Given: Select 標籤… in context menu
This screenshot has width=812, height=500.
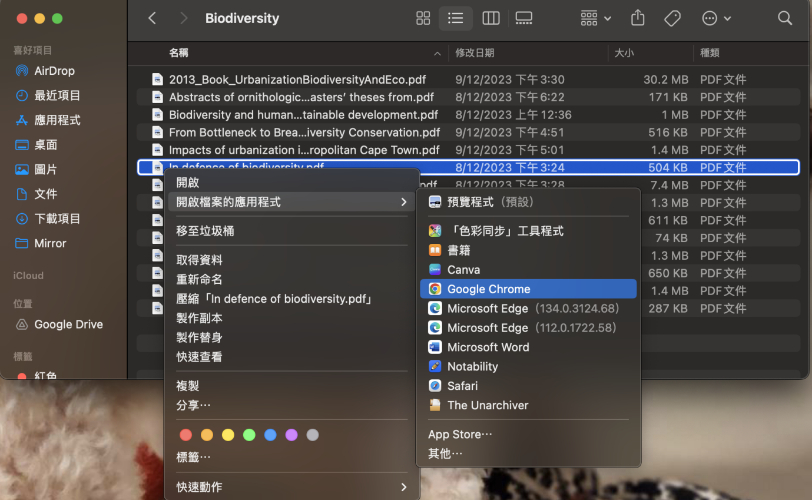Looking at the screenshot, I should tap(292, 457).
